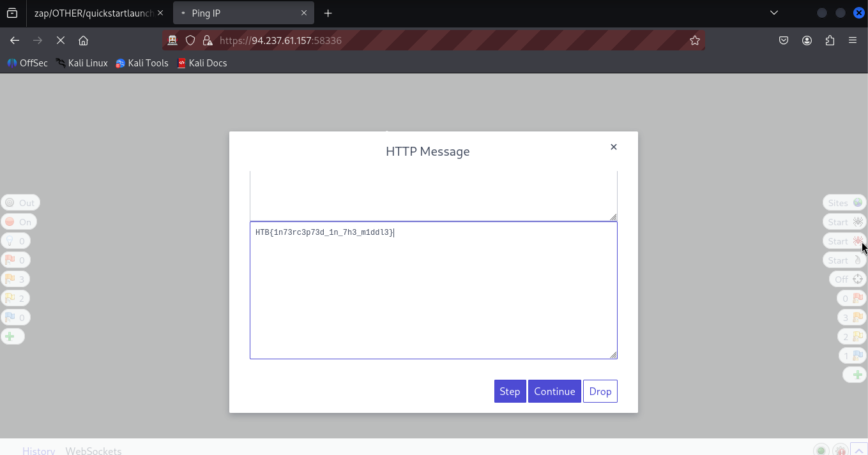Screen dimensions: 868x455
Task: Toggle the ZAP HUD 'On' break button
Action: [x=19, y=222]
